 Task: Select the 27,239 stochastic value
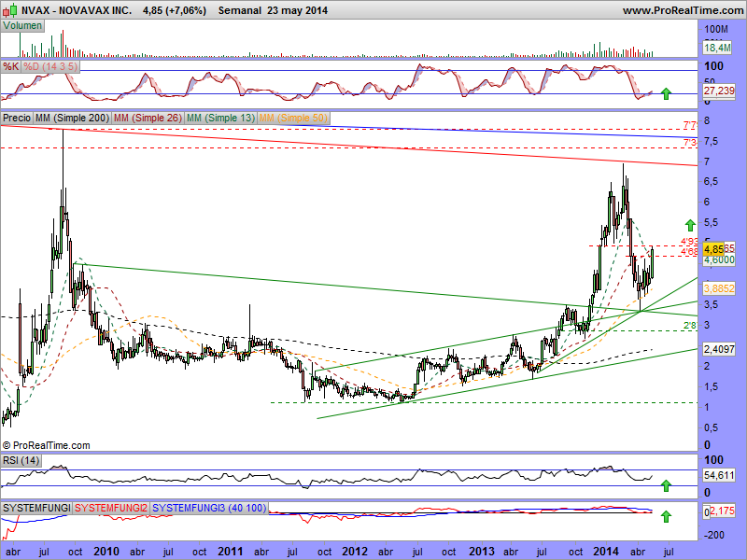pos(719,91)
